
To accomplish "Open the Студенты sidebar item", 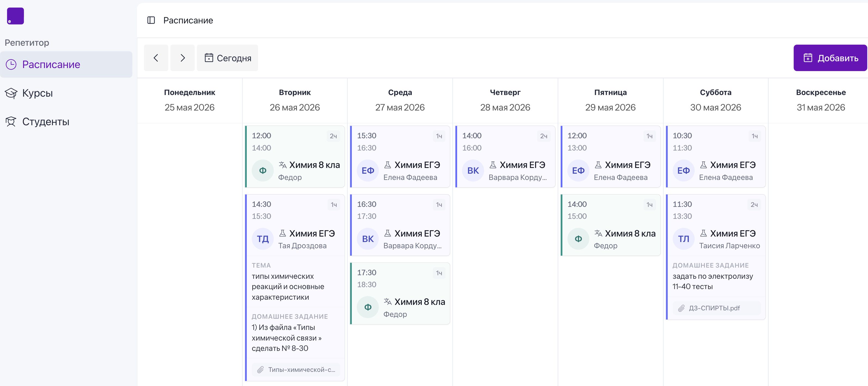I will (x=66, y=121).
